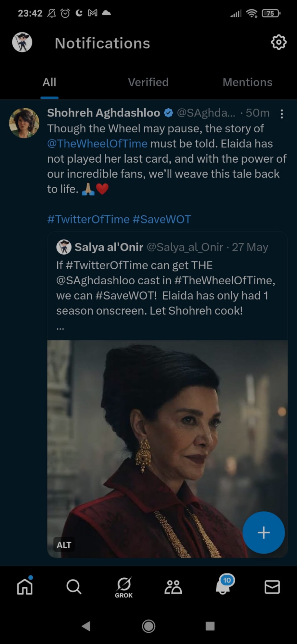
Task: Open Communities people icon
Action: click(x=173, y=587)
